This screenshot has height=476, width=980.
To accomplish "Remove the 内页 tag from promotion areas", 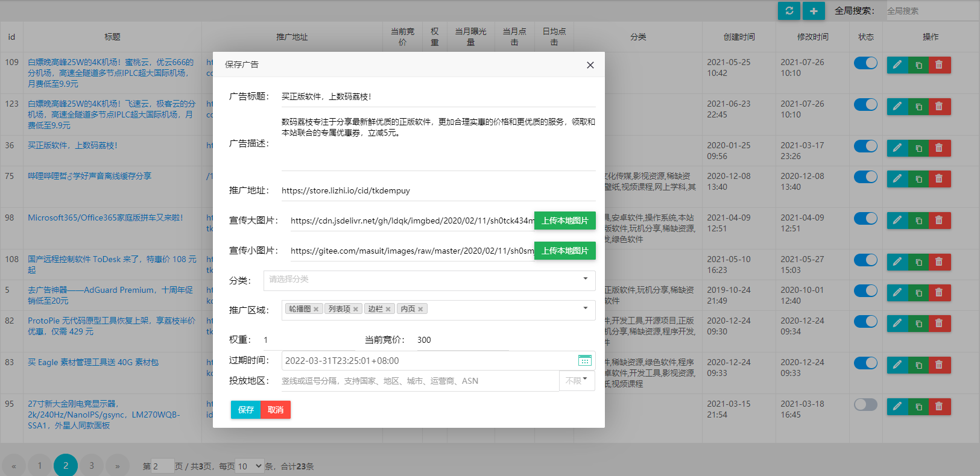I will coord(420,309).
